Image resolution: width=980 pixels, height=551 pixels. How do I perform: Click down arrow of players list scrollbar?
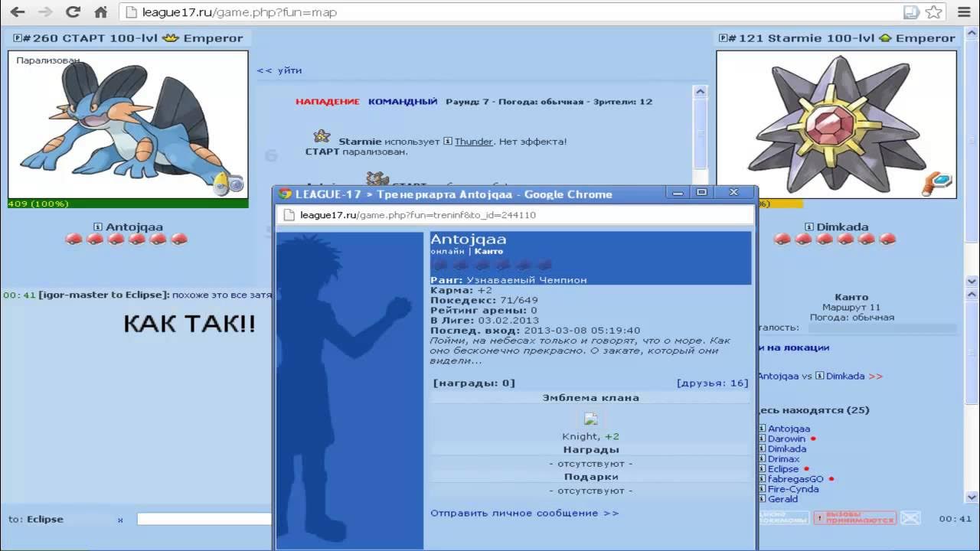(972, 497)
